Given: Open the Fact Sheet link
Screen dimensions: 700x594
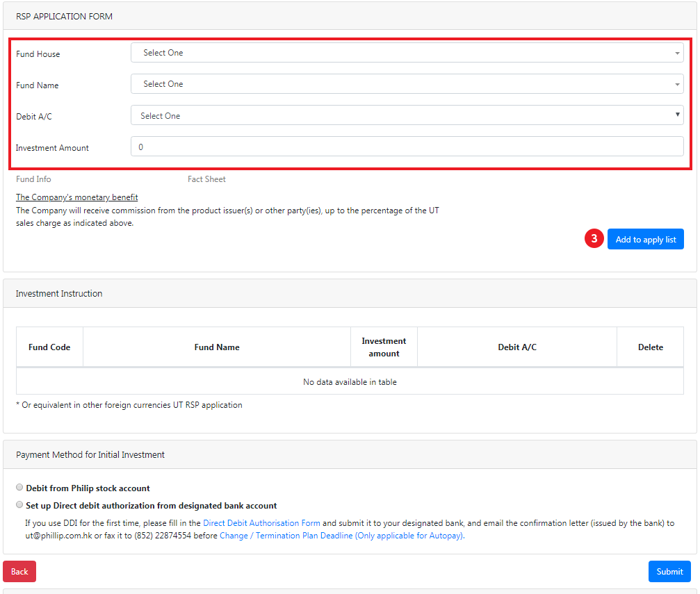Looking at the screenshot, I should 206,179.
